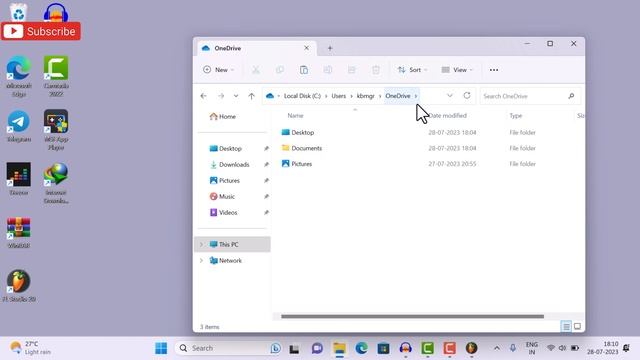Open the View dropdown menu

(457, 70)
